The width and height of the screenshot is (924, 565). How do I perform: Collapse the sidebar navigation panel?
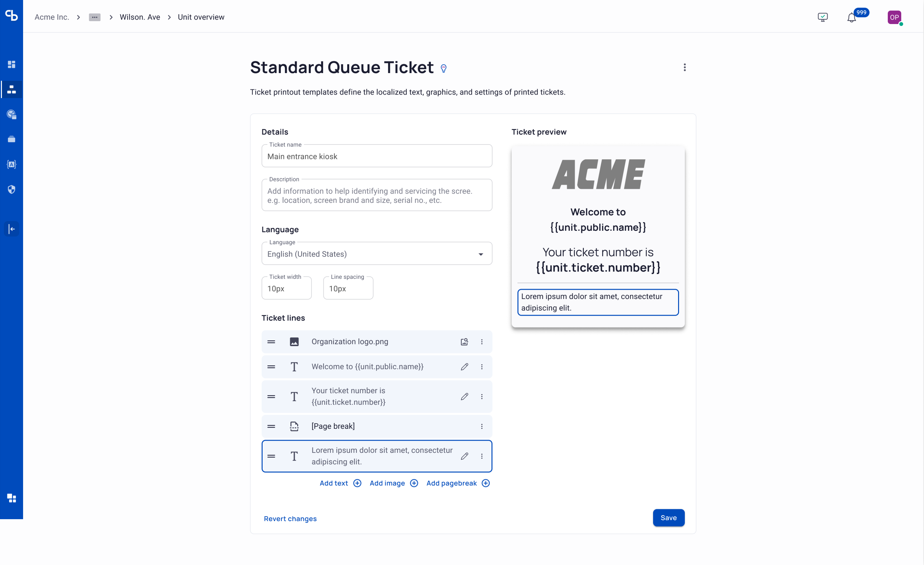coord(12,229)
